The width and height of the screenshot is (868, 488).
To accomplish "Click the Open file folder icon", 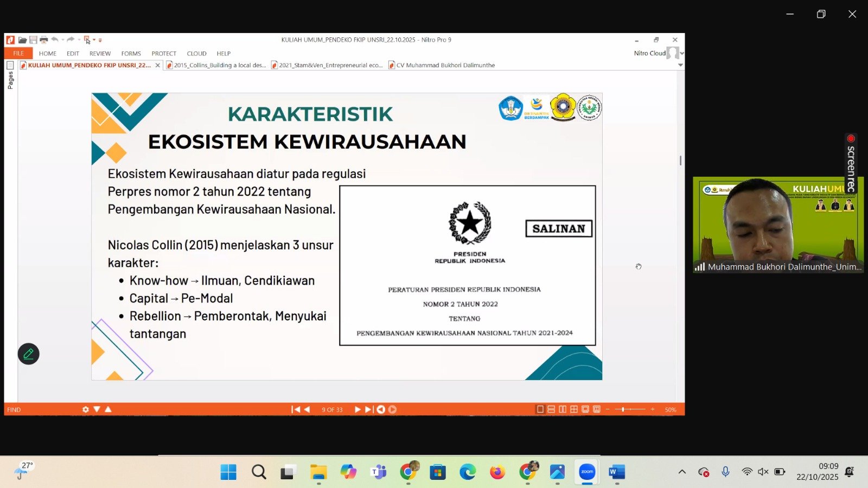I will coord(22,40).
